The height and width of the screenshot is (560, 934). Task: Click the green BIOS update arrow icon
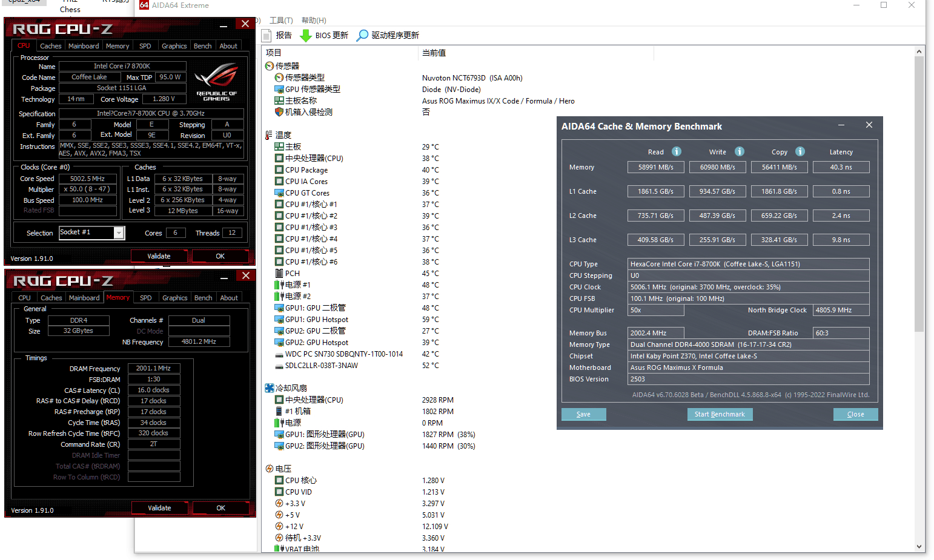[x=306, y=36]
